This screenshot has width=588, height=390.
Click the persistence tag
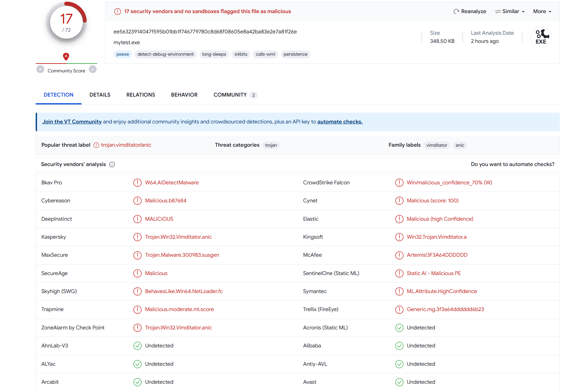click(x=296, y=54)
